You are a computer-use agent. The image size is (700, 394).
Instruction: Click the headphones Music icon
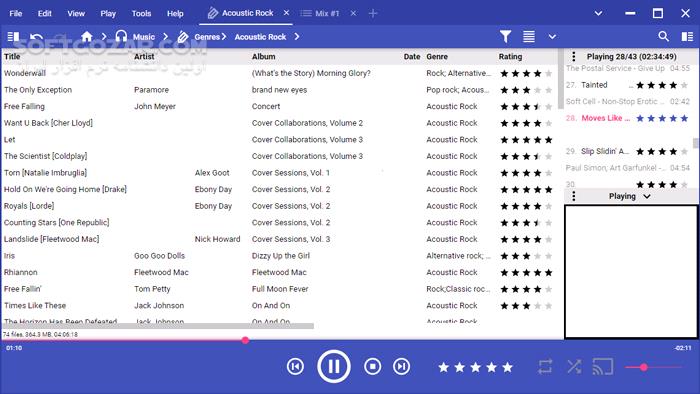click(x=121, y=37)
